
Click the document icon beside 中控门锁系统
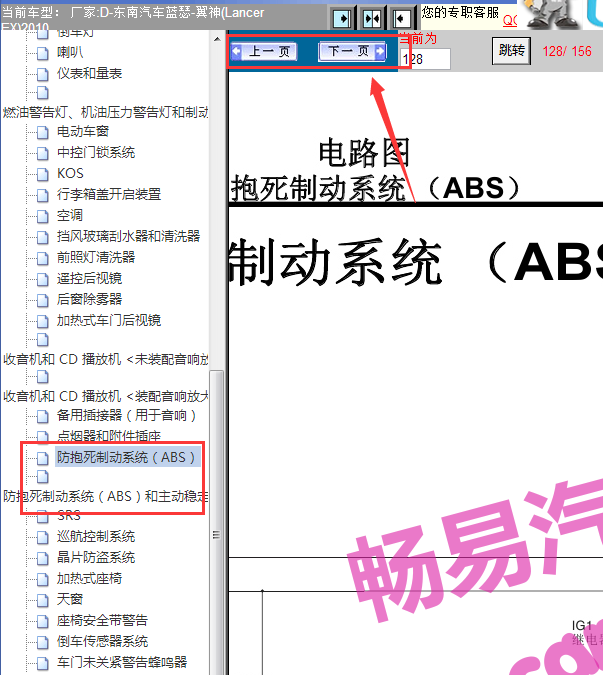(x=43, y=153)
